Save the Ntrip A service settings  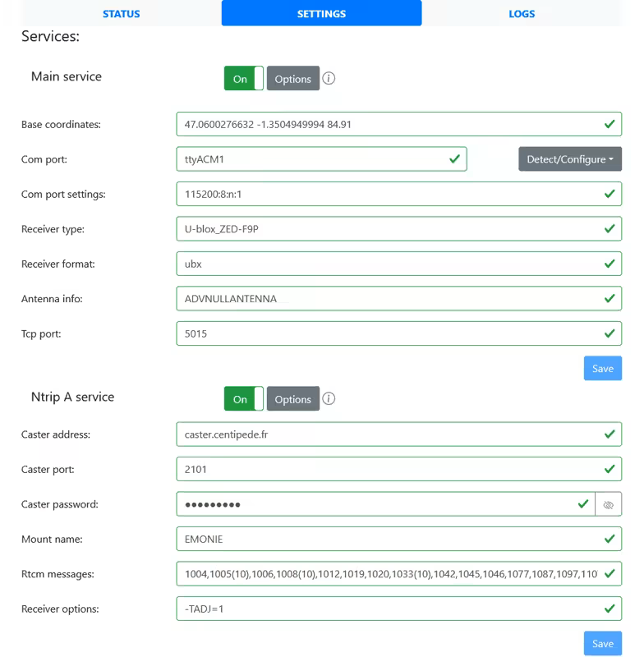pyautogui.click(x=602, y=643)
